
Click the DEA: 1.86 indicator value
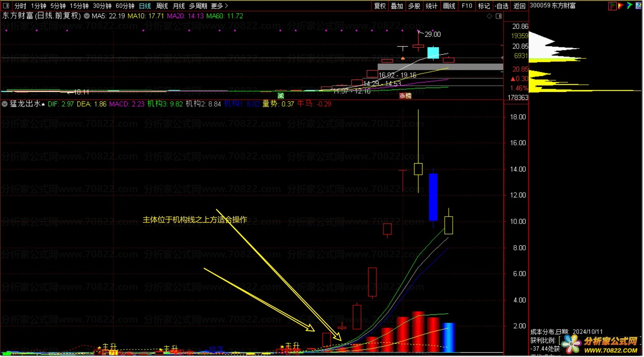pos(92,104)
